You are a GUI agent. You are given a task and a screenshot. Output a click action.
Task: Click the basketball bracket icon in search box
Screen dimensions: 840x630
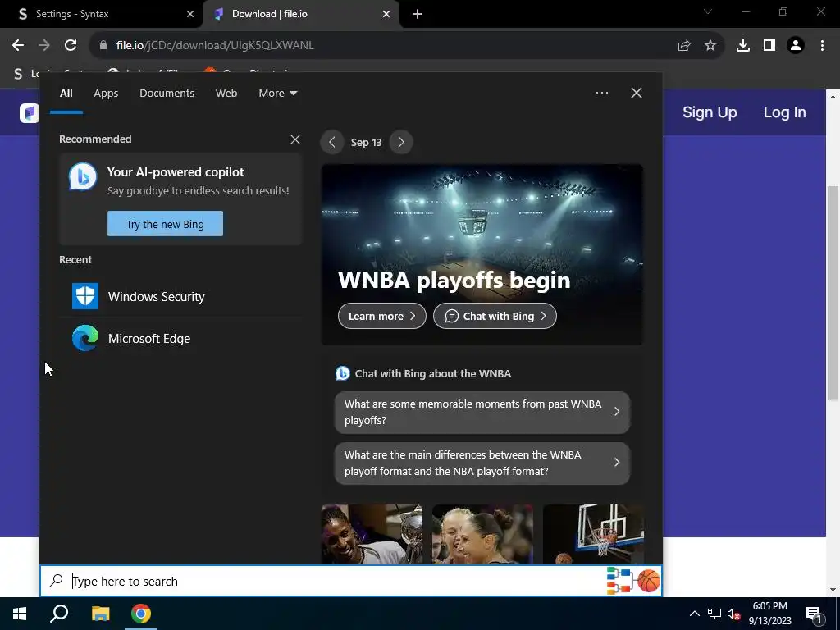[633, 581]
